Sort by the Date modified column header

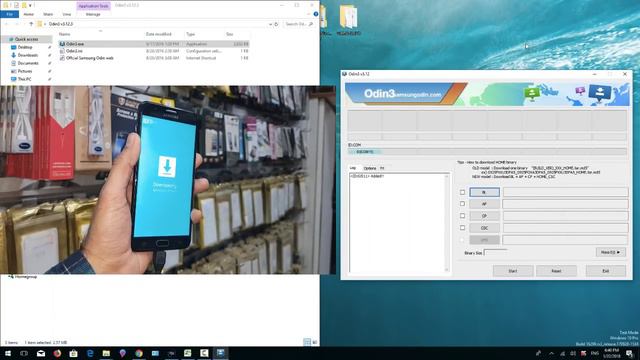(159, 34)
